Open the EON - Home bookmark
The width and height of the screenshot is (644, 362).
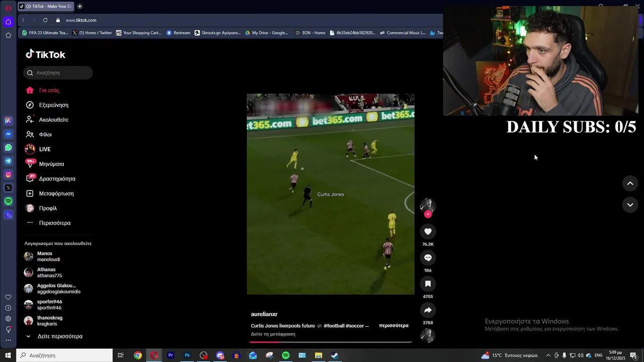click(310, 33)
